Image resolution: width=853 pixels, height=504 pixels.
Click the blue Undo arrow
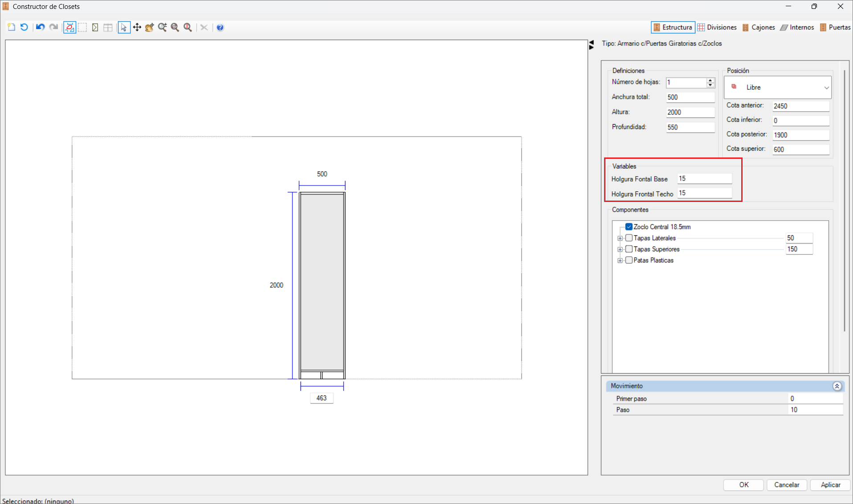tap(40, 27)
